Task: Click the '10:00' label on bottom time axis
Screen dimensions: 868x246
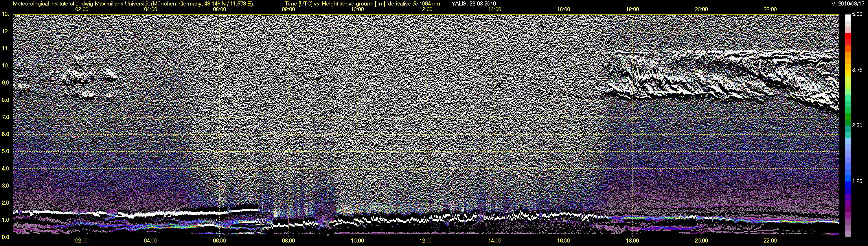Action: coord(357,241)
